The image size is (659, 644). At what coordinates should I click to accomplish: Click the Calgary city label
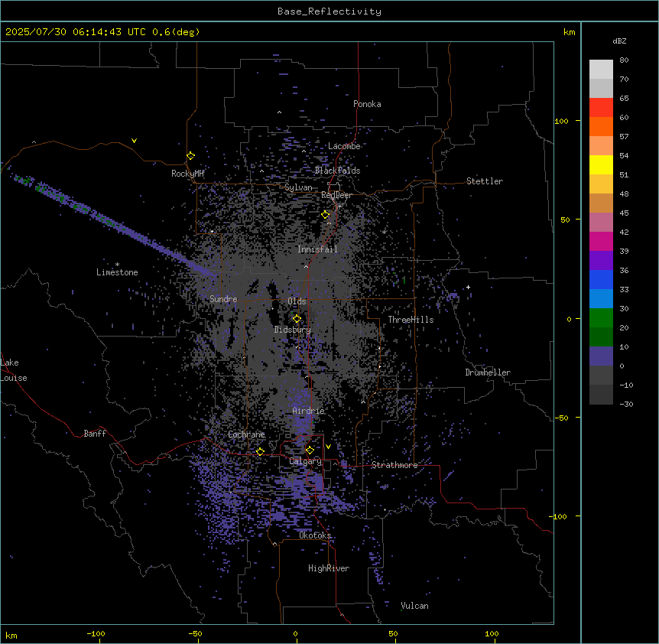305,461
